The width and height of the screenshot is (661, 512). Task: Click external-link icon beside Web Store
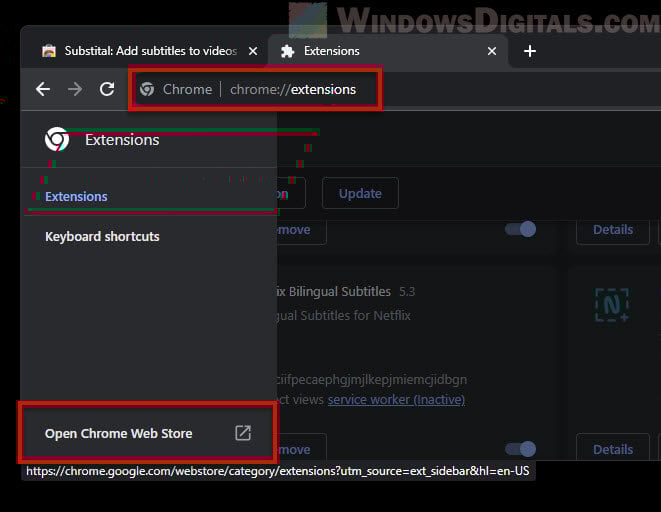click(x=243, y=433)
